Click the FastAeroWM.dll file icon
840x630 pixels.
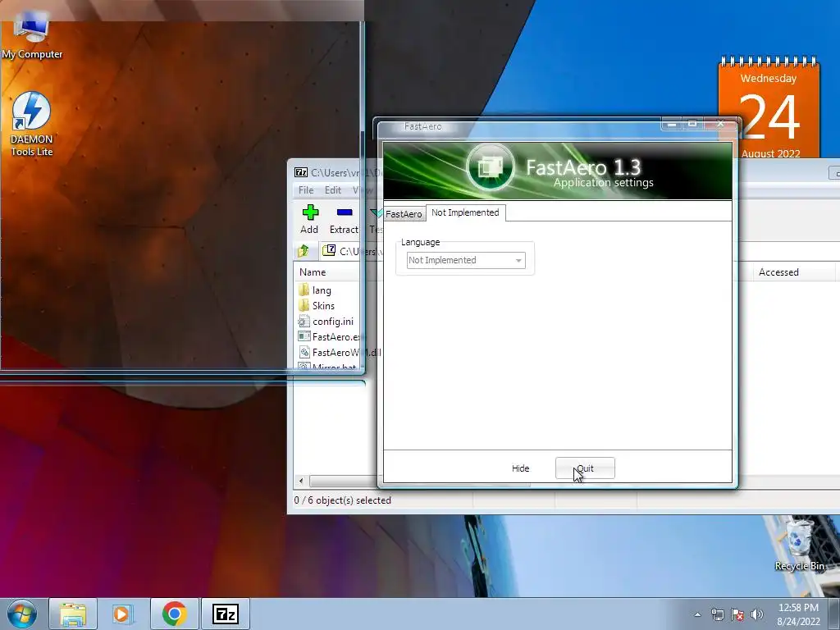pos(304,353)
